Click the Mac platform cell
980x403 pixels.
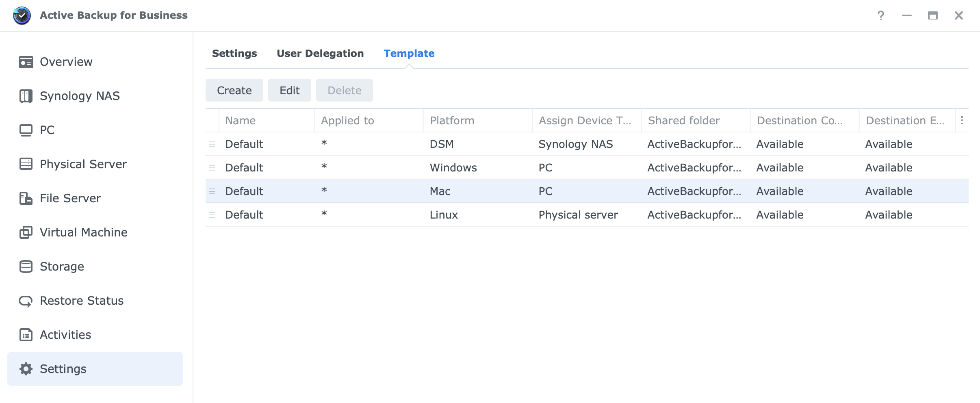tap(440, 191)
